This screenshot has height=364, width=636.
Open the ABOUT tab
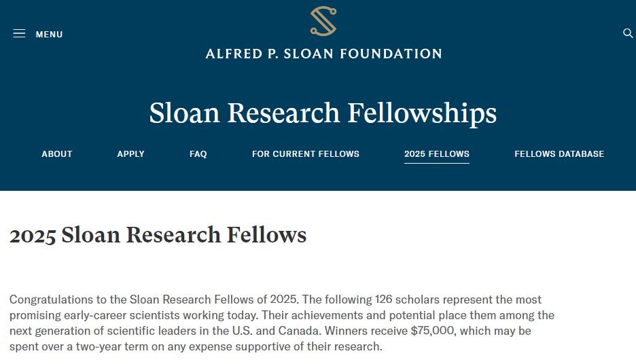[57, 154]
